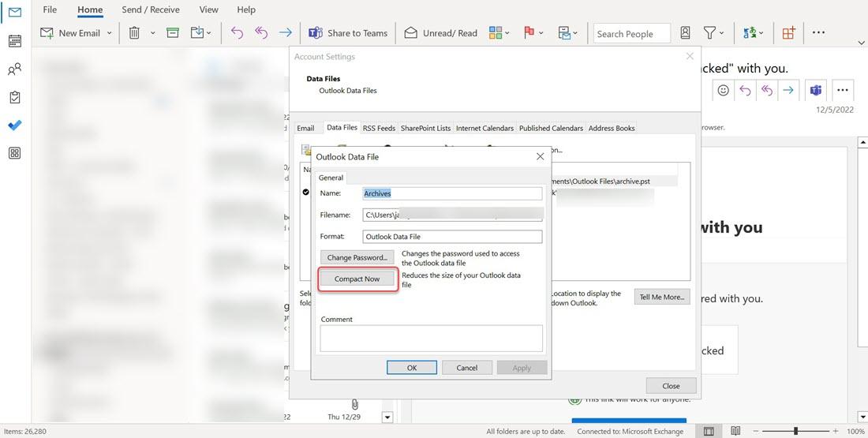Click the Compact Now button
The height and width of the screenshot is (438, 868).
(x=357, y=279)
